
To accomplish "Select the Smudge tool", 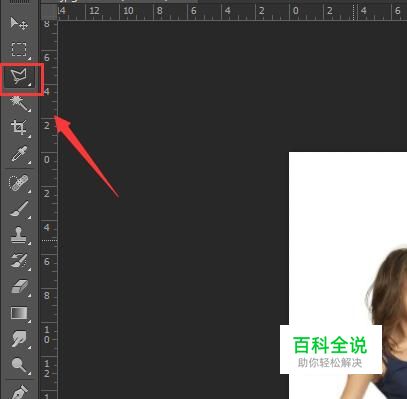I will 19,339.
